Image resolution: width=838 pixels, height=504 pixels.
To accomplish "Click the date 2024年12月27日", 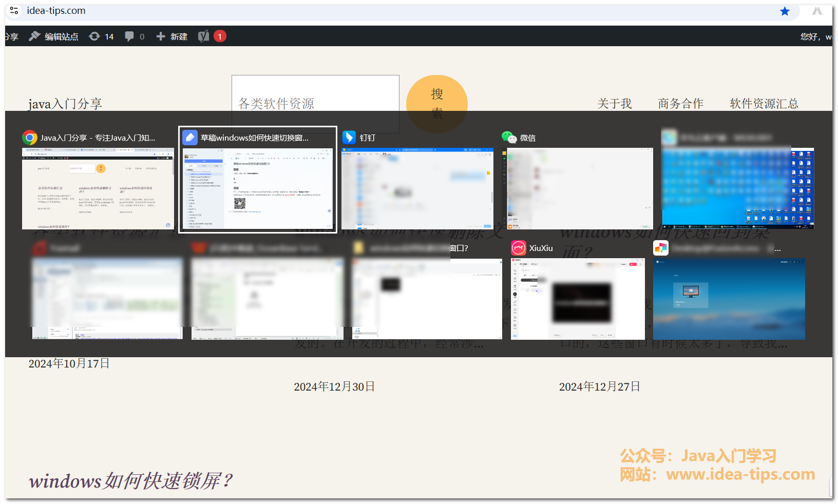I will 600,386.
